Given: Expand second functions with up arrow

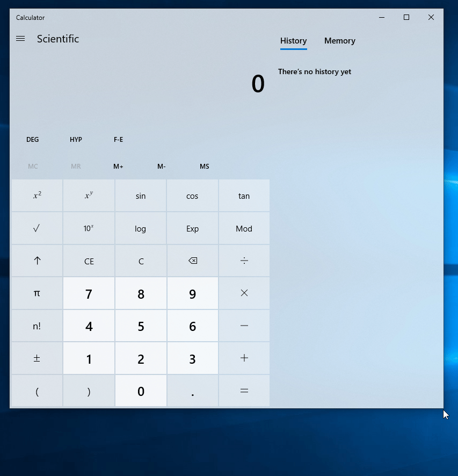Looking at the screenshot, I should tap(37, 261).
